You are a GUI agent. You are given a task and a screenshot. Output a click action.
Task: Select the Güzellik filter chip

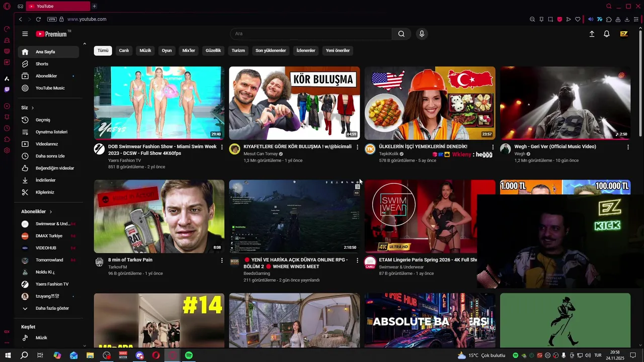[213, 50]
